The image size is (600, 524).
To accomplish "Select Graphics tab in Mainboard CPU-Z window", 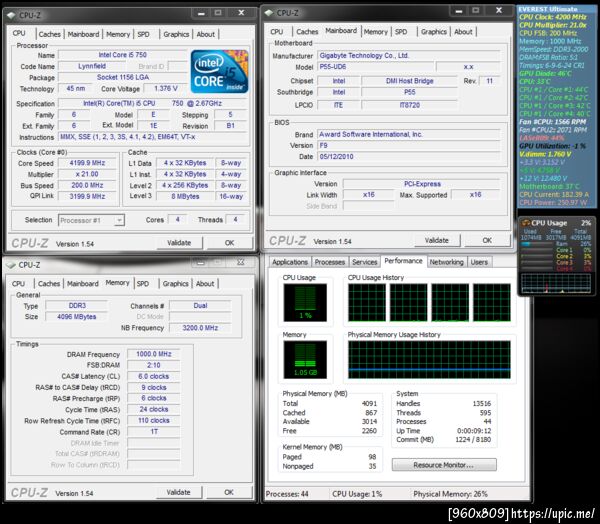I will 434,32.
